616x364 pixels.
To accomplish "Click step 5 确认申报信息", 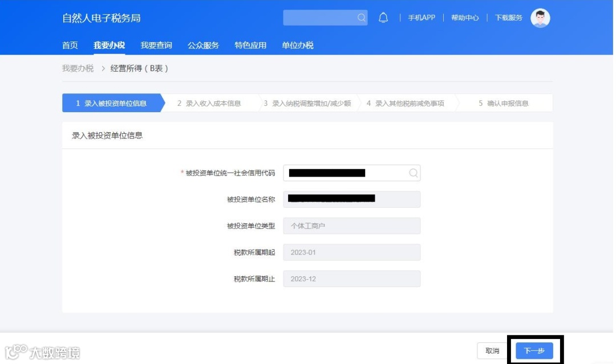I will tap(503, 103).
